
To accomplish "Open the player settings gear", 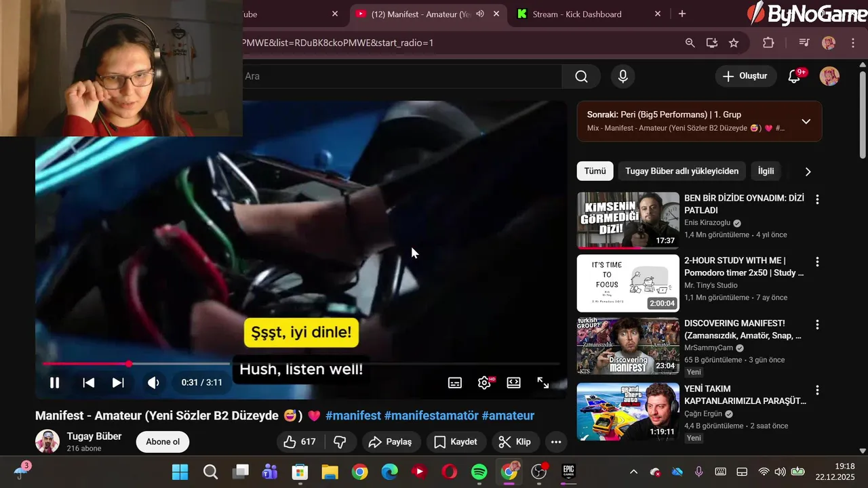I will point(484,382).
